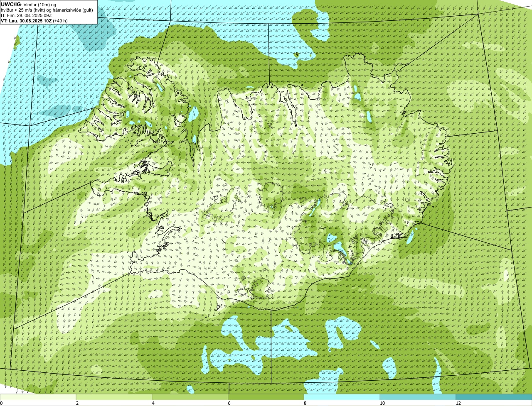Click the scale label '0'
Screen dimensions: 532x406
point(1,403)
